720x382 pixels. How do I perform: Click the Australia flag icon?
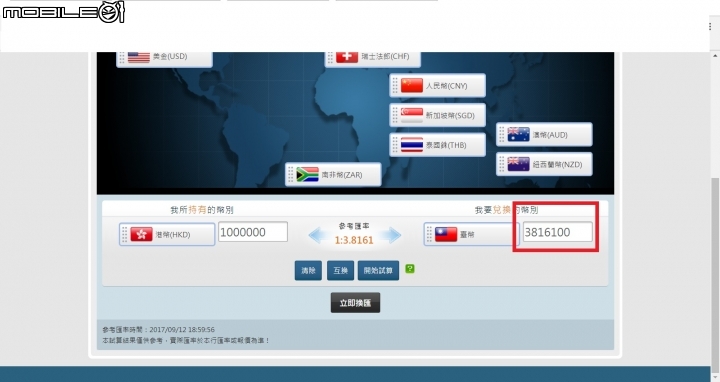coord(518,135)
